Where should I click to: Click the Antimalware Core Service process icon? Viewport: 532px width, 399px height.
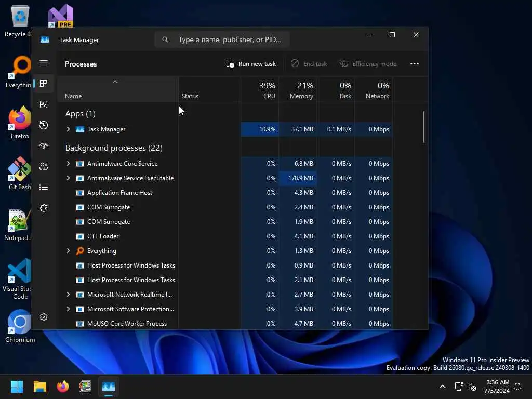(79, 164)
